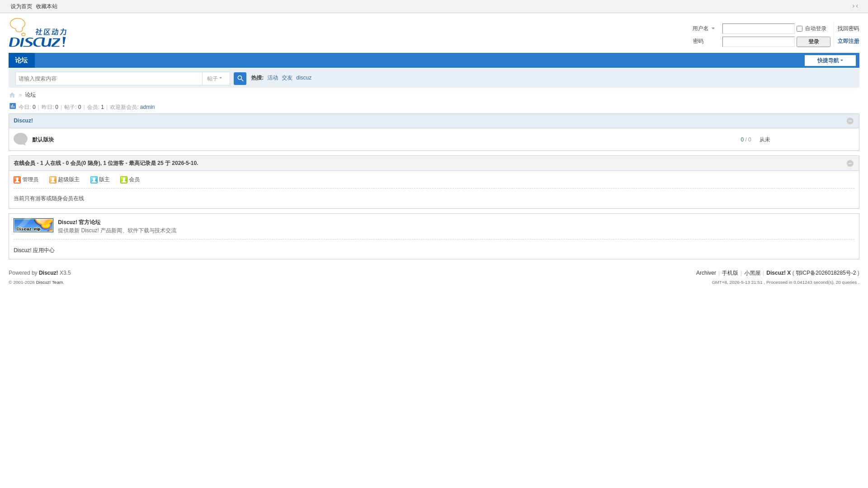Image resolution: width=868 pixels, height=488 pixels.
Task: Click the statistics chart icon
Action: pyautogui.click(x=13, y=106)
